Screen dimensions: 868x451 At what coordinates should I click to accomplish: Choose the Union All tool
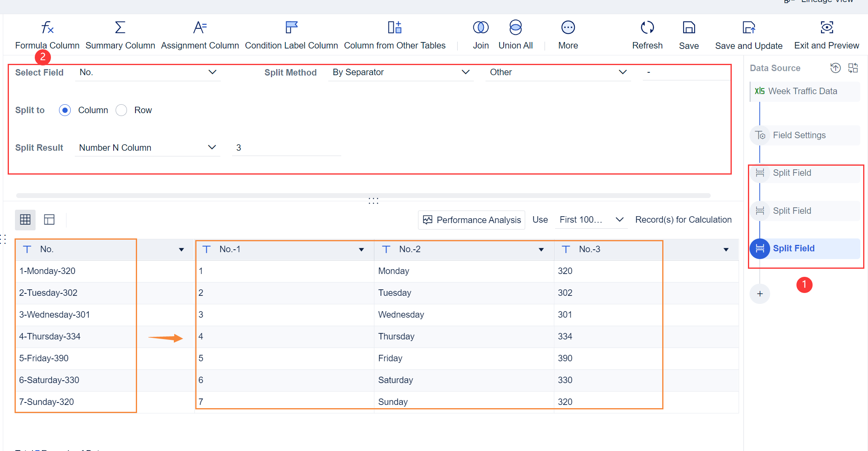[515, 35]
